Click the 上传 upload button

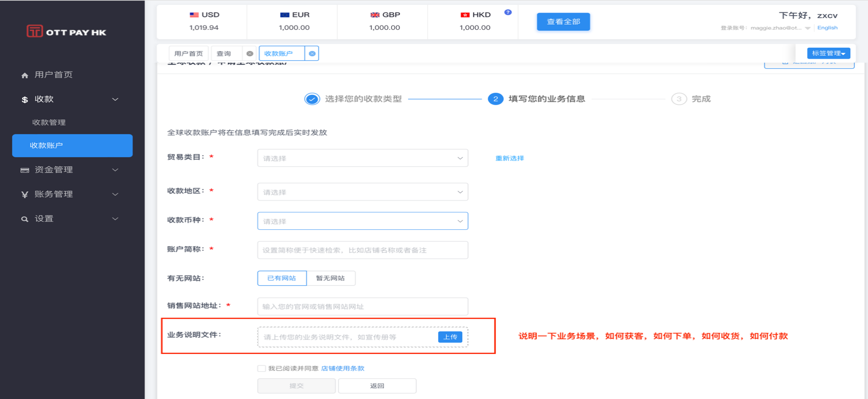pyautogui.click(x=450, y=337)
